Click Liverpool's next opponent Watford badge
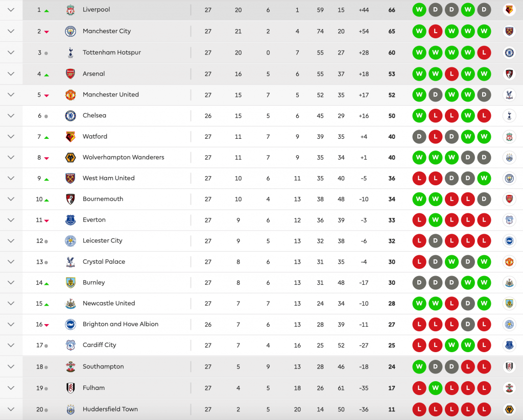 click(509, 10)
